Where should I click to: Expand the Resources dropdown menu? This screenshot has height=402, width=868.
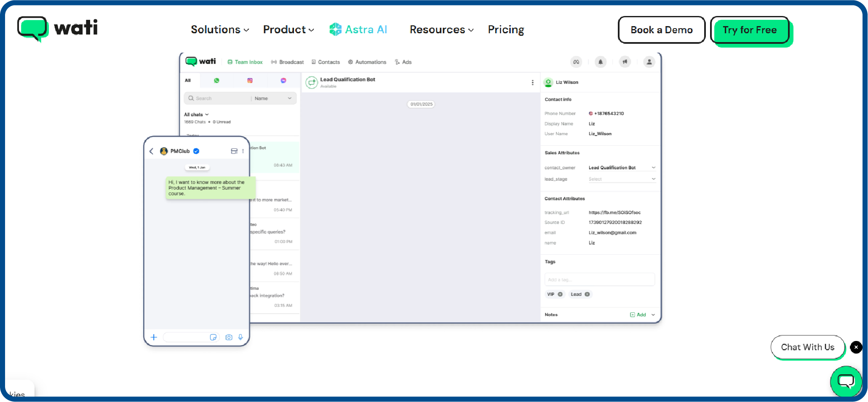(441, 30)
